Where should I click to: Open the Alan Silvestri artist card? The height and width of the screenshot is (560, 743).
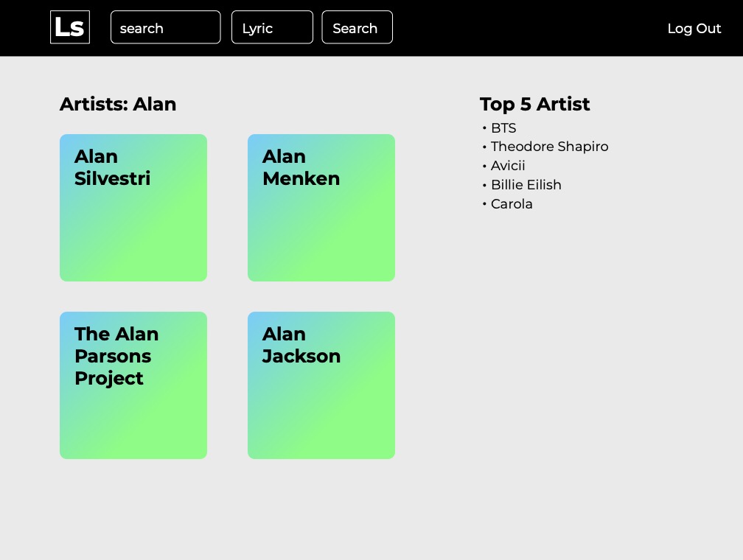[x=133, y=208]
